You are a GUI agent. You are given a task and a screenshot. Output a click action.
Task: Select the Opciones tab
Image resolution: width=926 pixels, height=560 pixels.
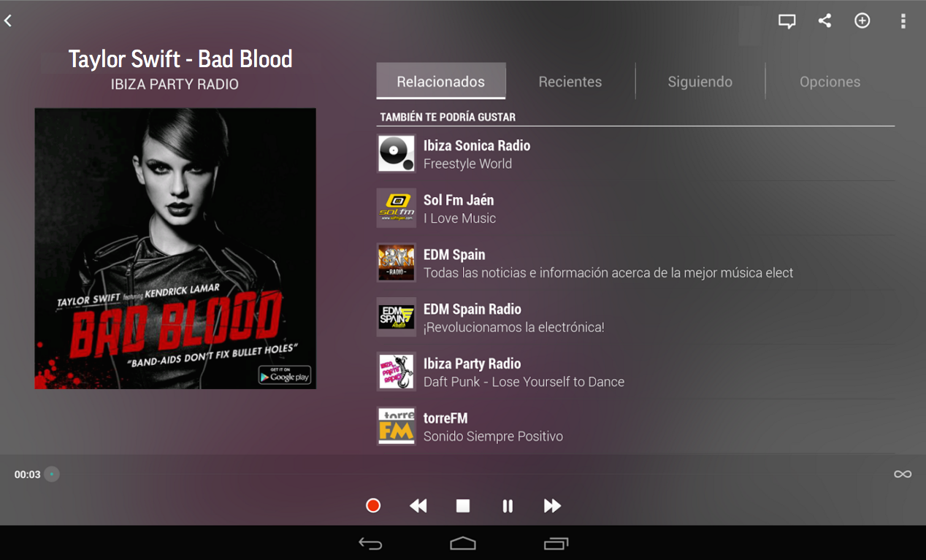(x=830, y=81)
